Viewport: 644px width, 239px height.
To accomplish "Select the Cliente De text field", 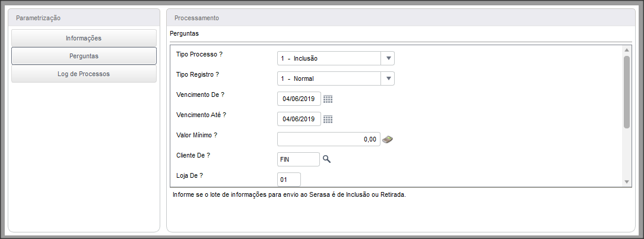I will coord(298,159).
